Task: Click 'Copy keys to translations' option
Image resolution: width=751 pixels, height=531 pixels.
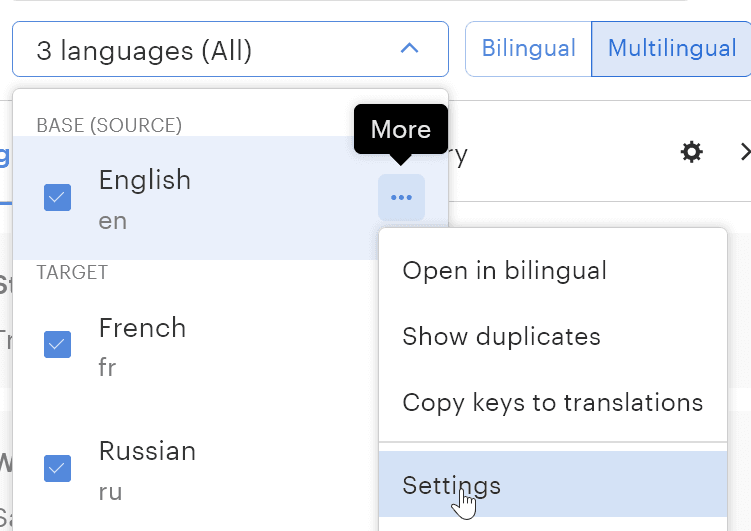Action: (552, 402)
